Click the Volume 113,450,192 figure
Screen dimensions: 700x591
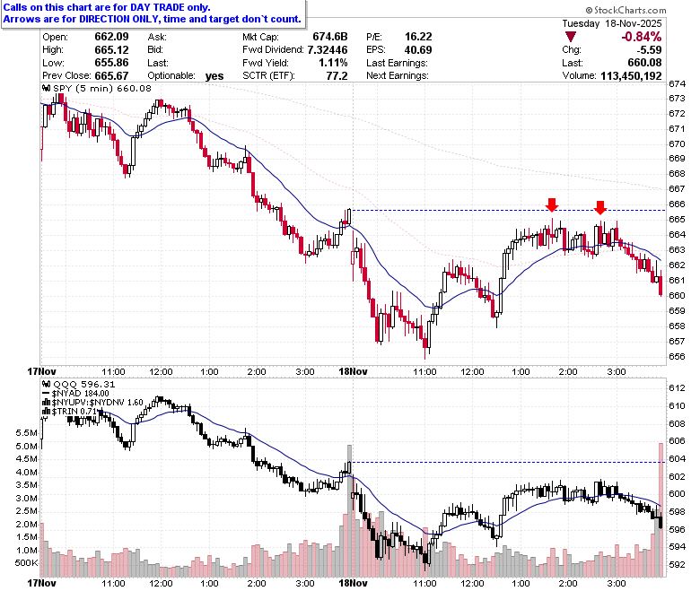[x=631, y=76]
